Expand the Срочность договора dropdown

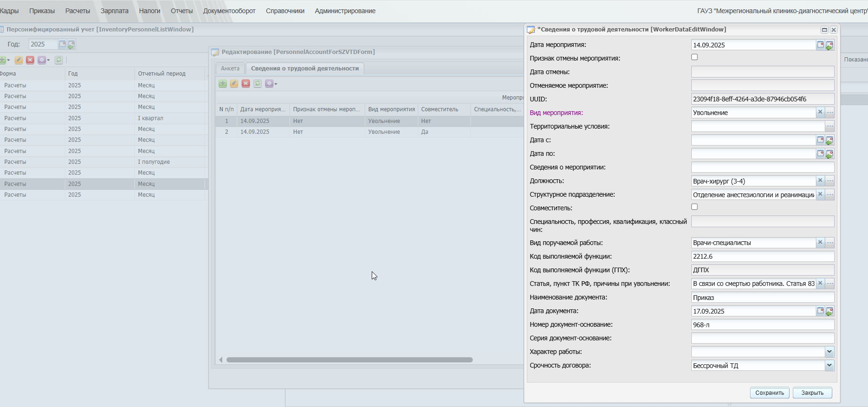829,365
